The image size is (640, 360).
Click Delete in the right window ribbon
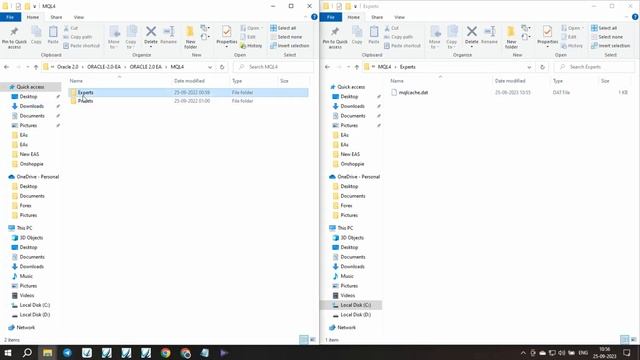tap(471, 35)
